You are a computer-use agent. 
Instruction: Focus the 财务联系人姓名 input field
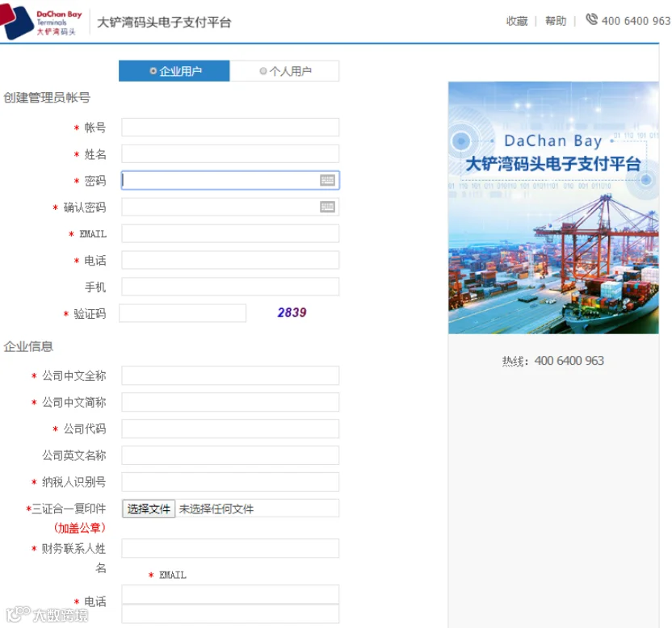click(x=230, y=548)
